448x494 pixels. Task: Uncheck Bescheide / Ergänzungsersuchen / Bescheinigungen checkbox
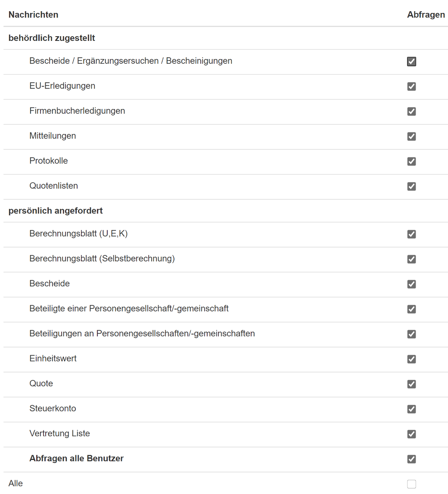[x=411, y=62]
